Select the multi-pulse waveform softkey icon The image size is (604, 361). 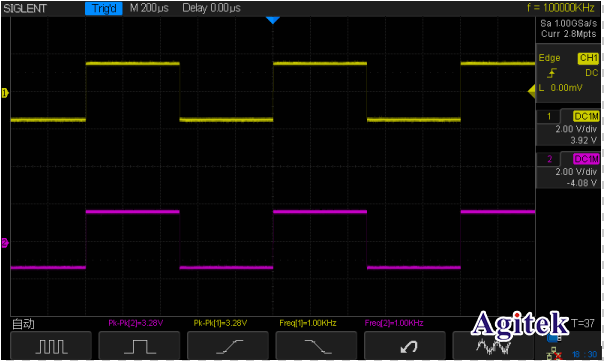51,346
